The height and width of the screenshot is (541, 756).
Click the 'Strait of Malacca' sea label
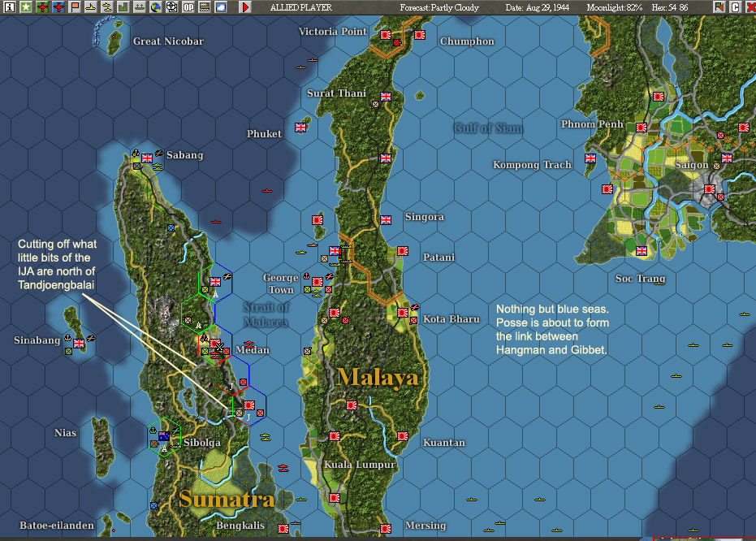tap(266, 314)
